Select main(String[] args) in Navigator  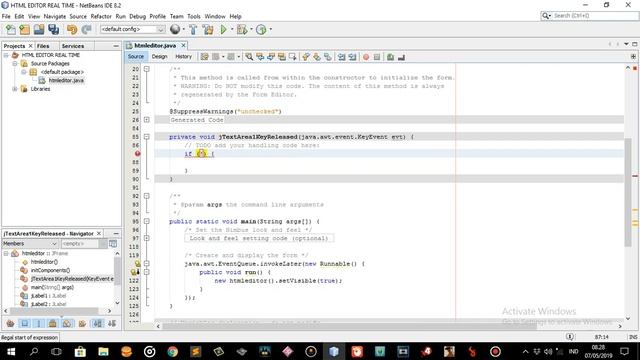coord(52,287)
